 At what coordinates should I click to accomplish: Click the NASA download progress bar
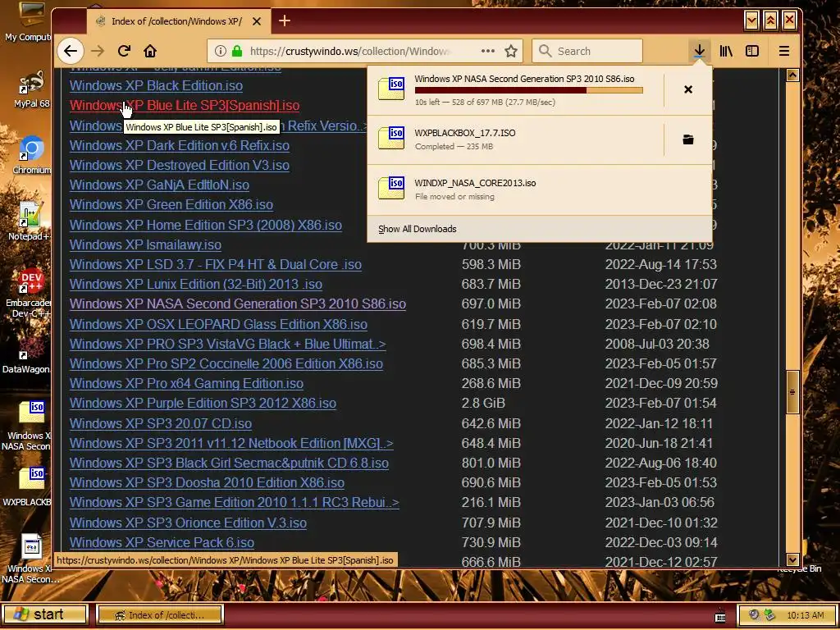click(x=528, y=90)
